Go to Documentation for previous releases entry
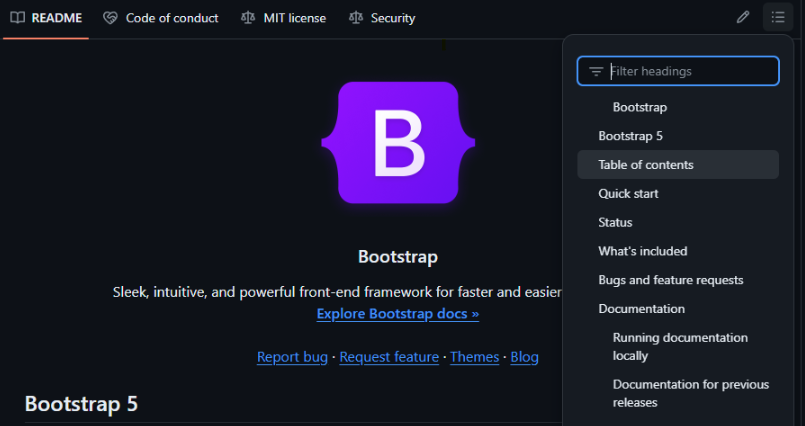This screenshot has height=426, width=805. point(678,393)
